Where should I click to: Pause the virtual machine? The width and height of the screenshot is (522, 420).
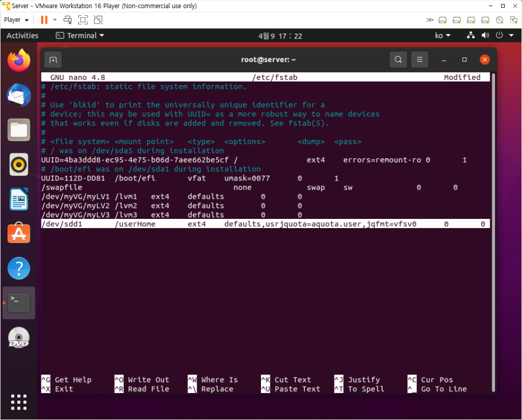pyautogui.click(x=44, y=20)
